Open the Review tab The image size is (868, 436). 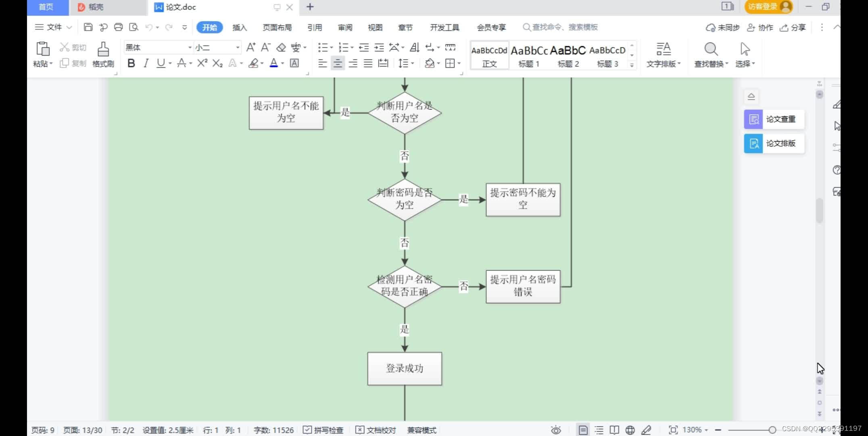pos(345,27)
